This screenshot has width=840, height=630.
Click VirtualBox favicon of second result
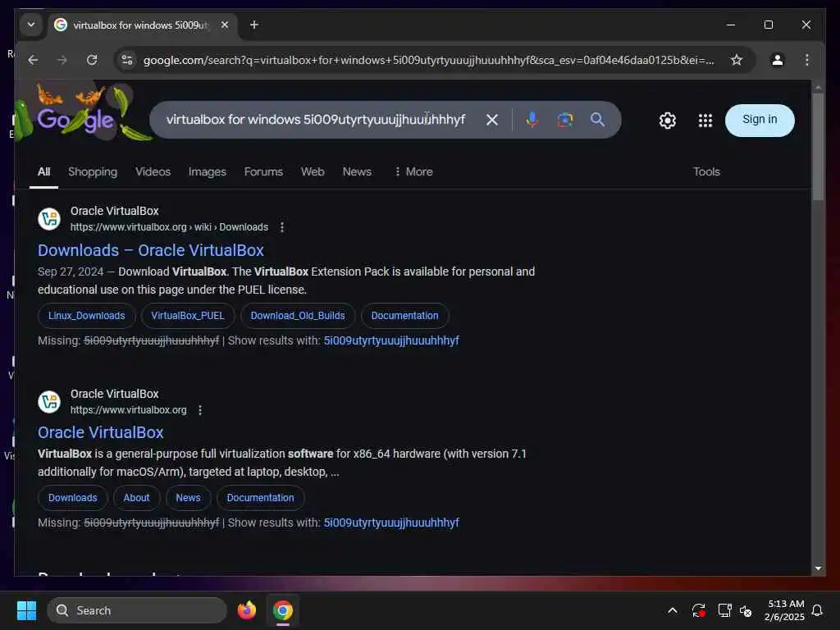[x=49, y=402]
